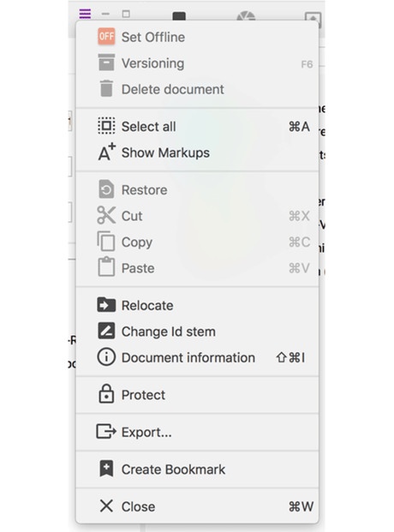Viewport: 394px width, 532px height.
Task: Click the orange OFF Set Offline icon
Action: coord(106,36)
